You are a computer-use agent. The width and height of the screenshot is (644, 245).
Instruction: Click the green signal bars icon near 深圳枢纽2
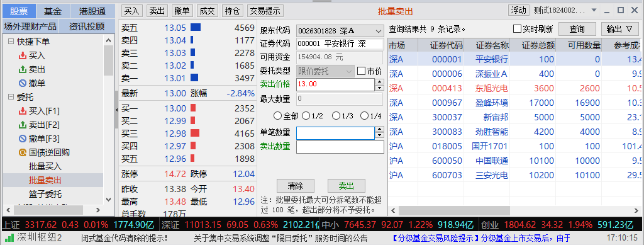(x=9, y=237)
